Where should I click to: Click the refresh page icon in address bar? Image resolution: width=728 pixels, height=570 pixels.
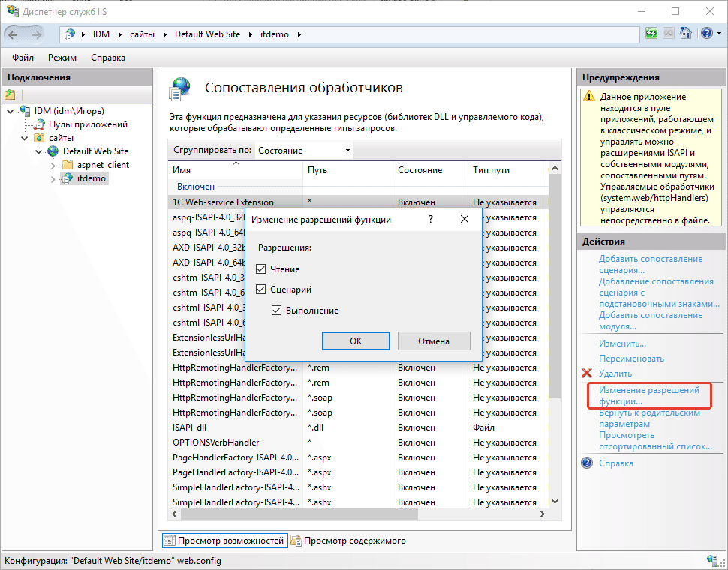[x=651, y=34]
